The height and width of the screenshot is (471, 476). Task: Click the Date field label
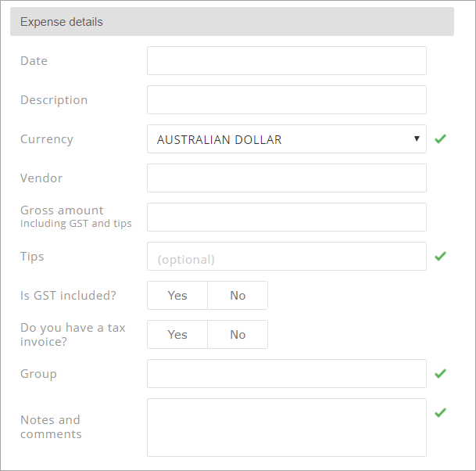point(34,61)
